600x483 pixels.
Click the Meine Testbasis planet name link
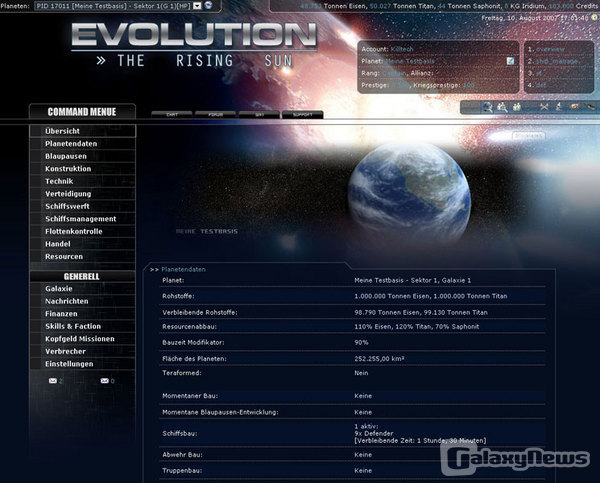(x=412, y=61)
